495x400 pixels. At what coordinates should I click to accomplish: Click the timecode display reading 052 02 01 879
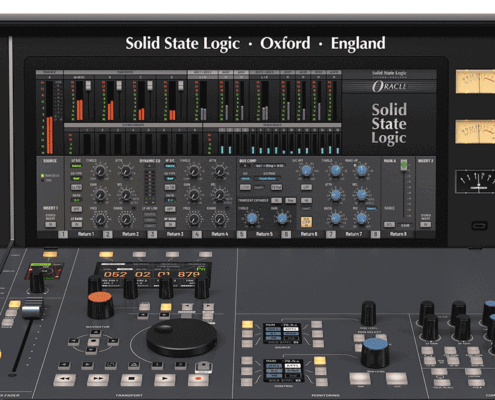click(152, 274)
